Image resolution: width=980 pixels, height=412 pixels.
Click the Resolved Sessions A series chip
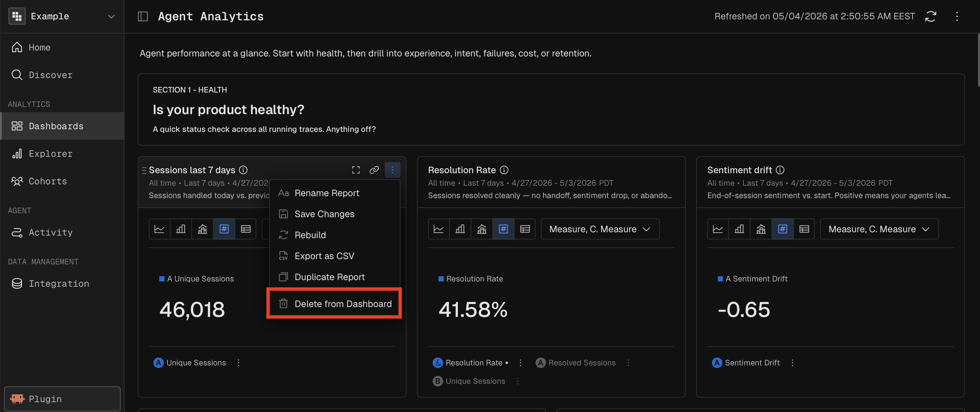point(575,362)
